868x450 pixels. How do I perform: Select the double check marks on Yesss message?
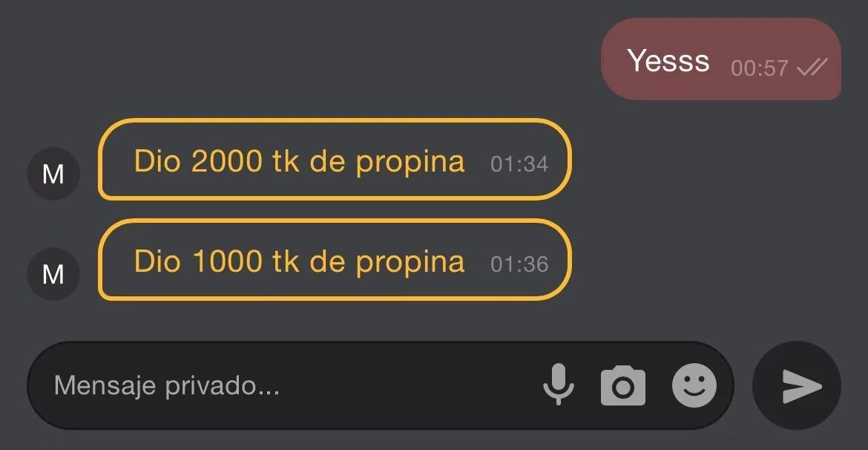click(812, 68)
